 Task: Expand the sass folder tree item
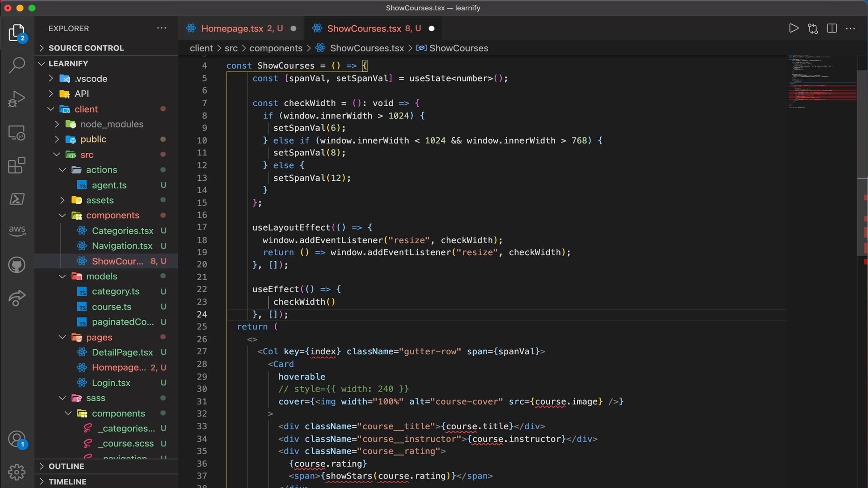coord(95,398)
